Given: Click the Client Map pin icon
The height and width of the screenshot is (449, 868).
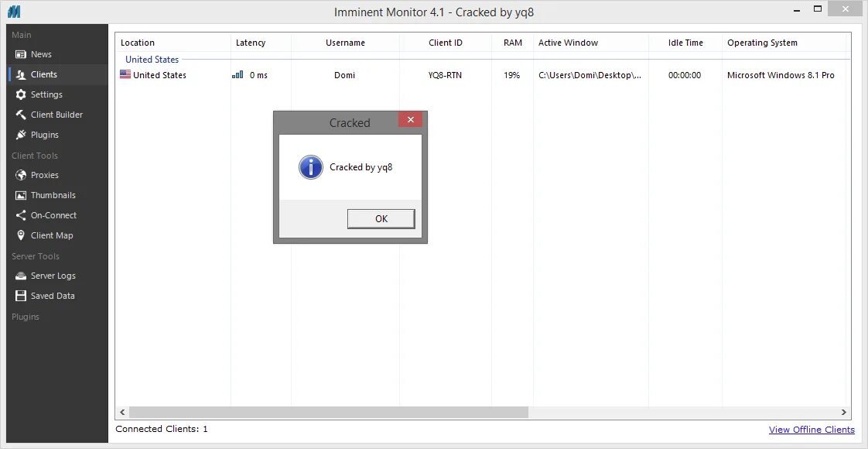Looking at the screenshot, I should (21, 235).
